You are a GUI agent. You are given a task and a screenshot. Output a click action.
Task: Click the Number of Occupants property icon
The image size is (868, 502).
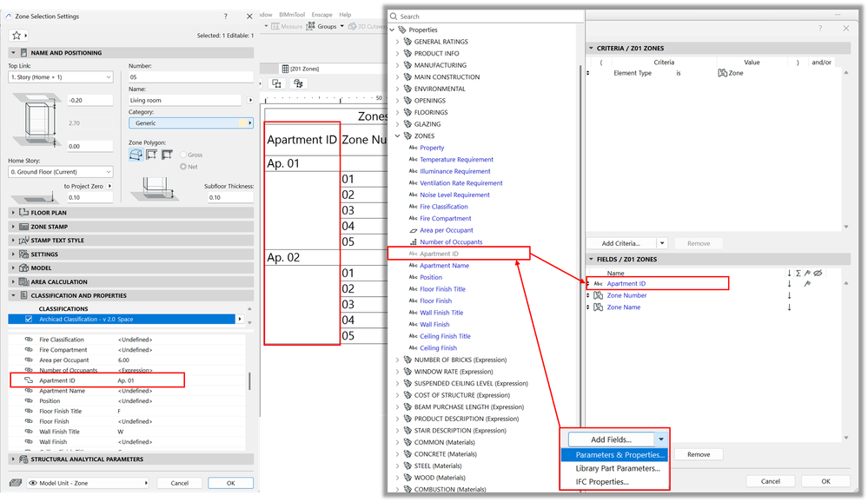(x=413, y=241)
